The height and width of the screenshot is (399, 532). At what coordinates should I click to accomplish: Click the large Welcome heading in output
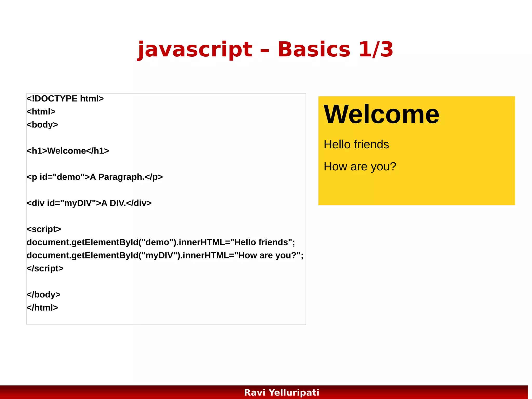381,114
